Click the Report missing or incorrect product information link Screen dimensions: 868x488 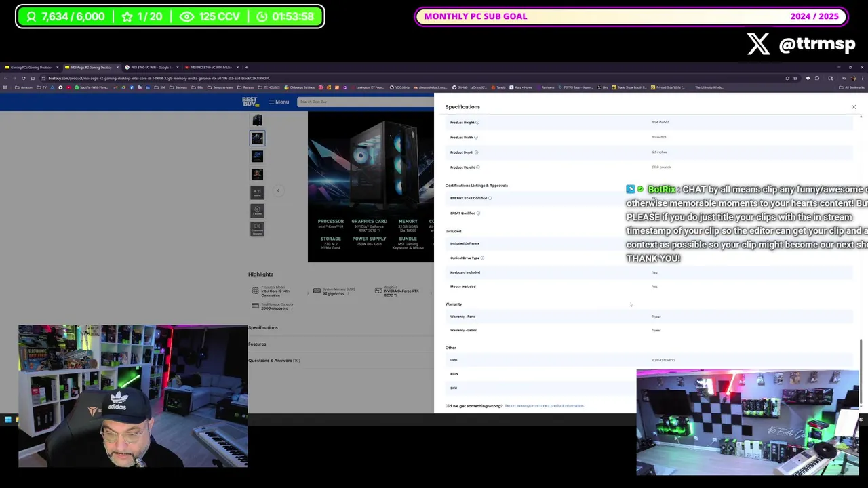tap(544, 406)
